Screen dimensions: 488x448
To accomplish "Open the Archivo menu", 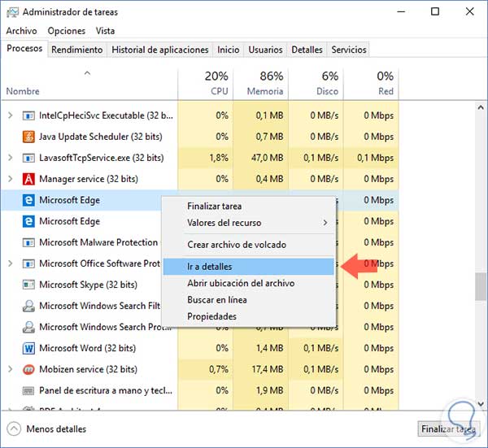I will [x=21, y=31].
